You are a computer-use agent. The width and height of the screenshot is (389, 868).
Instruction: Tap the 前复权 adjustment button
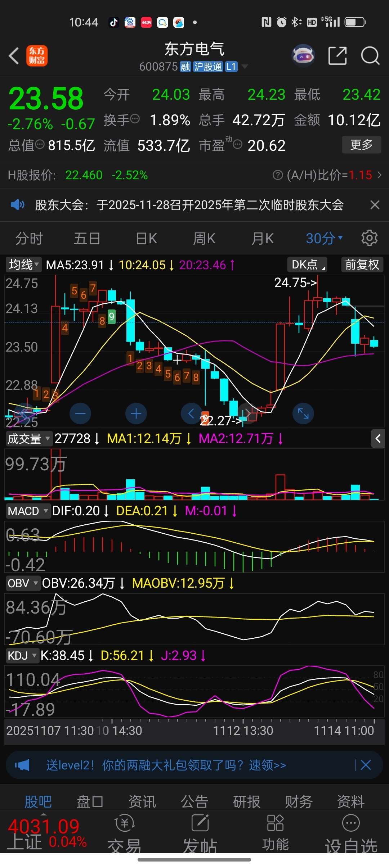click(362, 265)
